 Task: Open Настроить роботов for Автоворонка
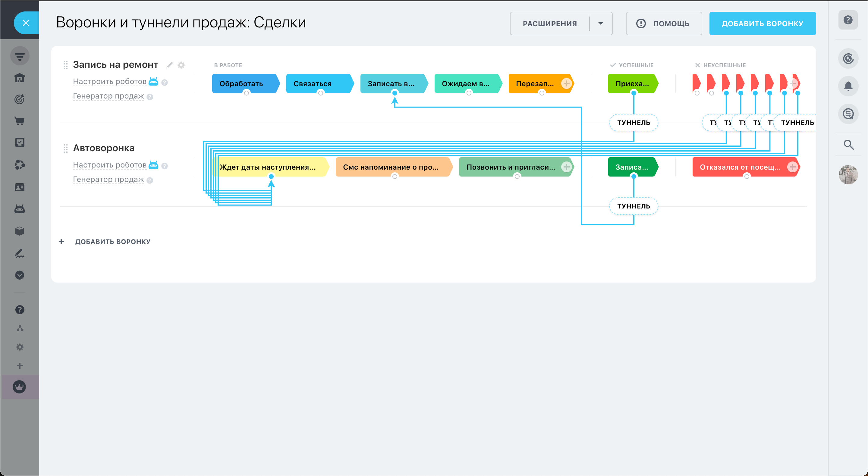point(110,165)
